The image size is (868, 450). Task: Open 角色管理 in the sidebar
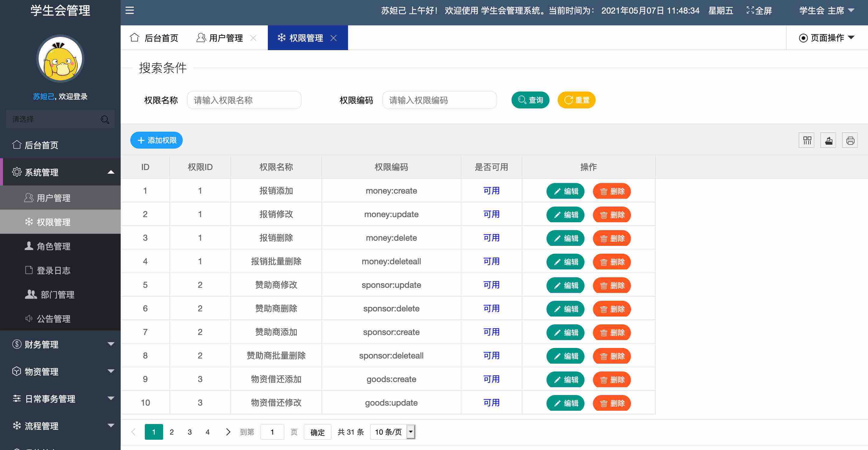(x=53, y=246)
